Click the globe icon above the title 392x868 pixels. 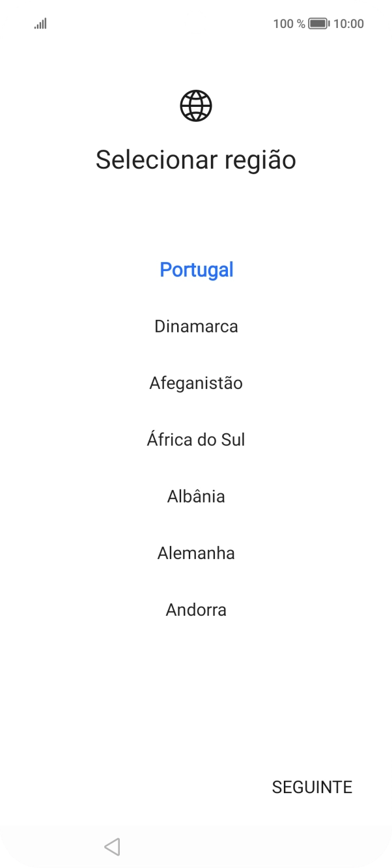[x=196, y=105]
